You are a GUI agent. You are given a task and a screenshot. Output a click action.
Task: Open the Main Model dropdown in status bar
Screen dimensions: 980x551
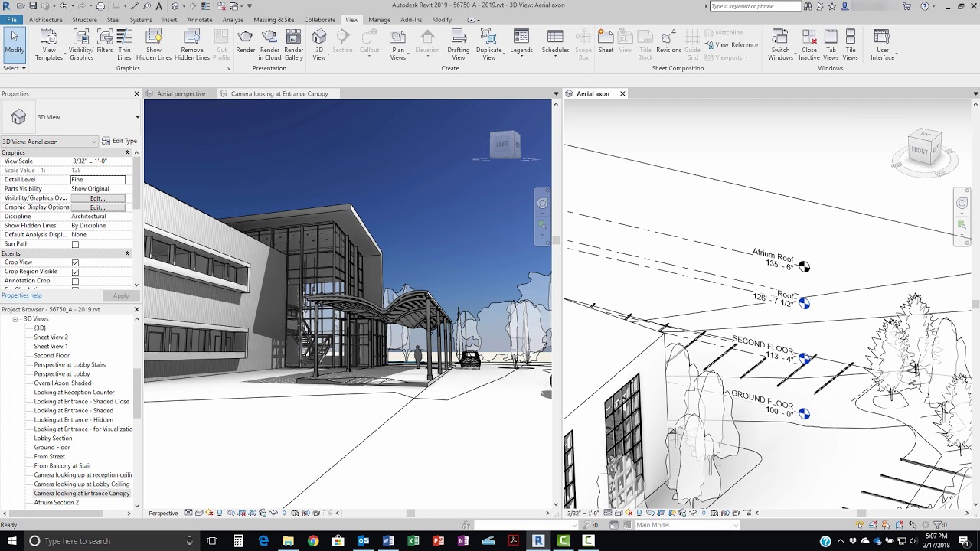(x=737, y=525)
